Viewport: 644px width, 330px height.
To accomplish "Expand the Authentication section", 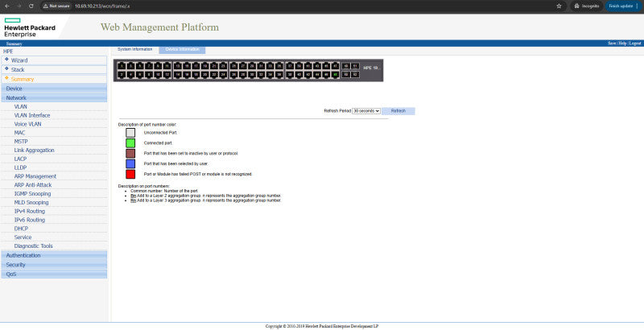I will [54, 255].
